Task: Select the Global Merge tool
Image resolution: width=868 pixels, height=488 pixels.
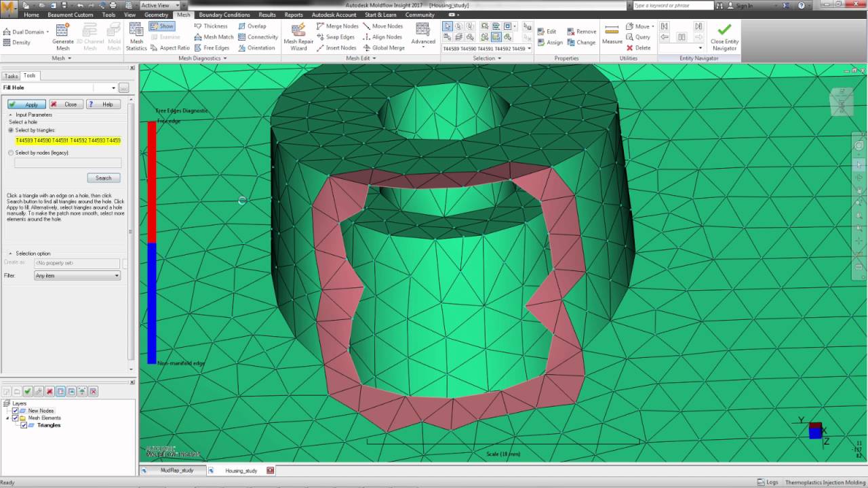Action: [x=384, y=48]
